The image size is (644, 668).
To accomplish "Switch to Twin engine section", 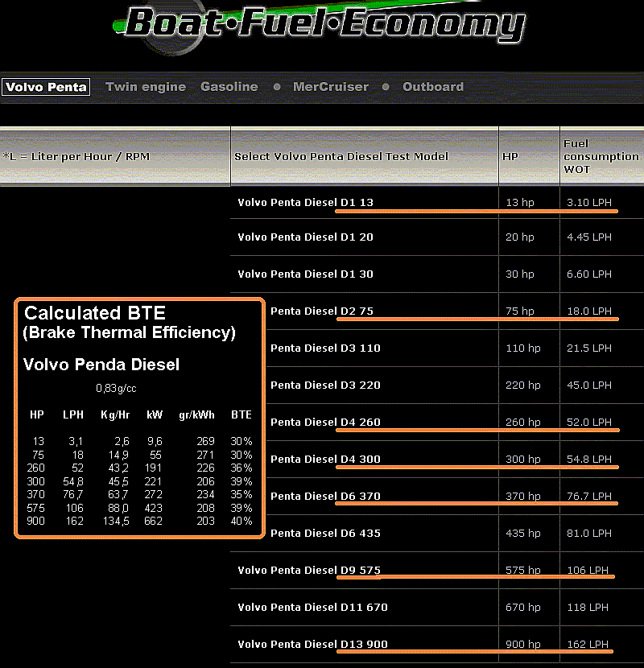I will pos(146,87).
